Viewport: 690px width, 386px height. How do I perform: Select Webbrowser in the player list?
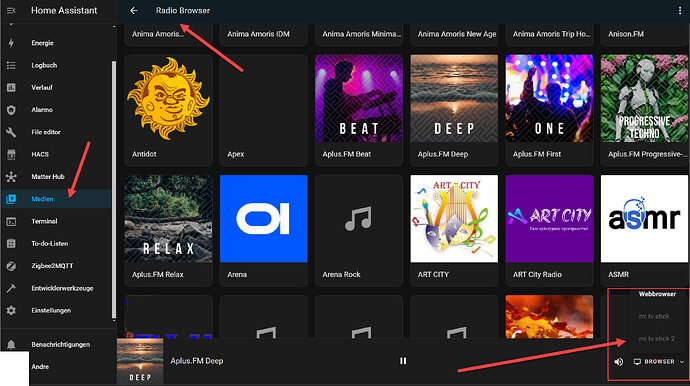coord(657,294)
